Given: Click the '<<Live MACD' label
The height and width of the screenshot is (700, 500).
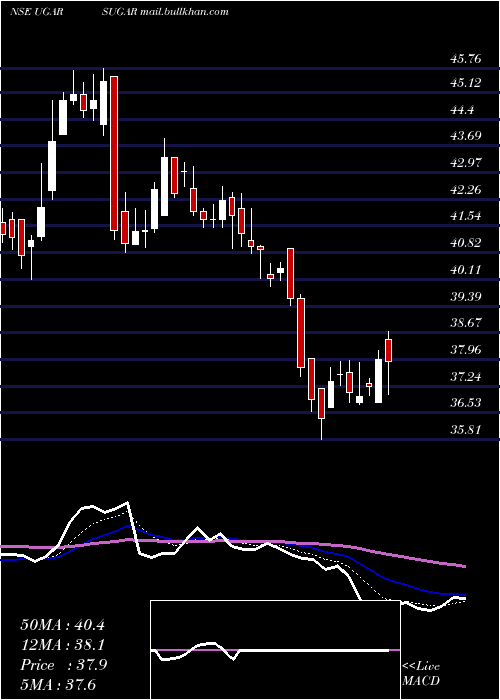Looking at the screenshot, I should tap(421, 673).
